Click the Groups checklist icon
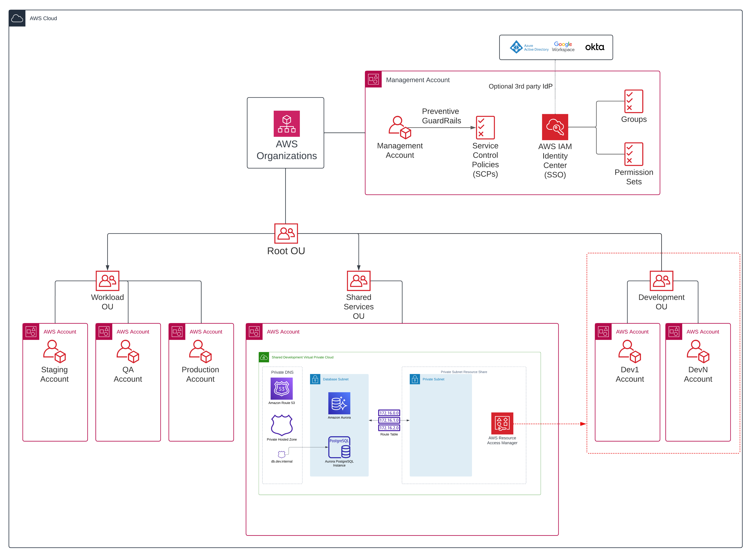 634,101
